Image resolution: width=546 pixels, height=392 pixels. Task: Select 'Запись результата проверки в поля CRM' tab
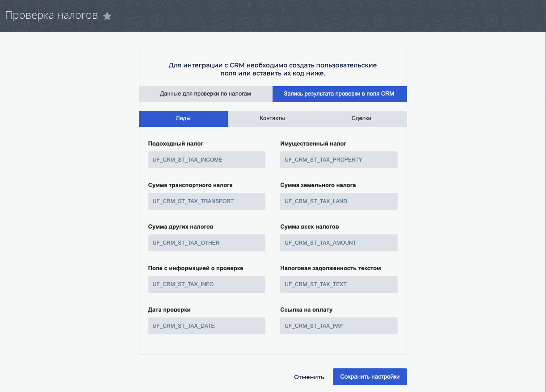[339, 94]
